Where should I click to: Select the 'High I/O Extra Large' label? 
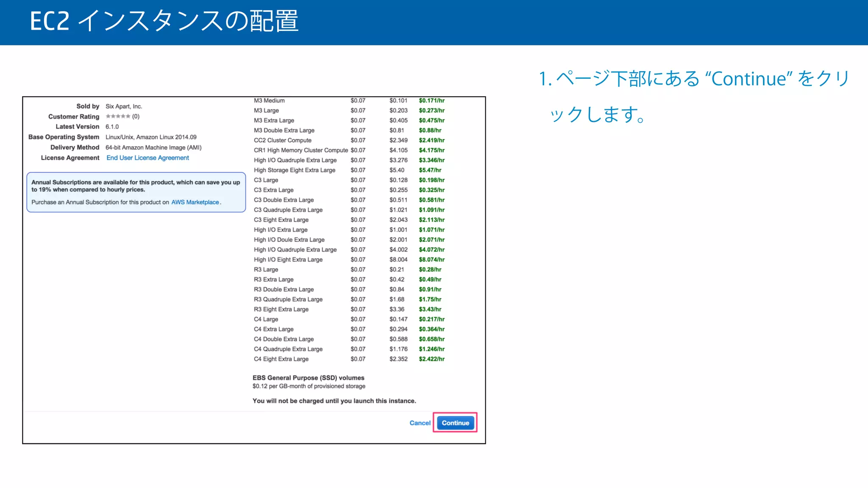click(x=281, y=230)
